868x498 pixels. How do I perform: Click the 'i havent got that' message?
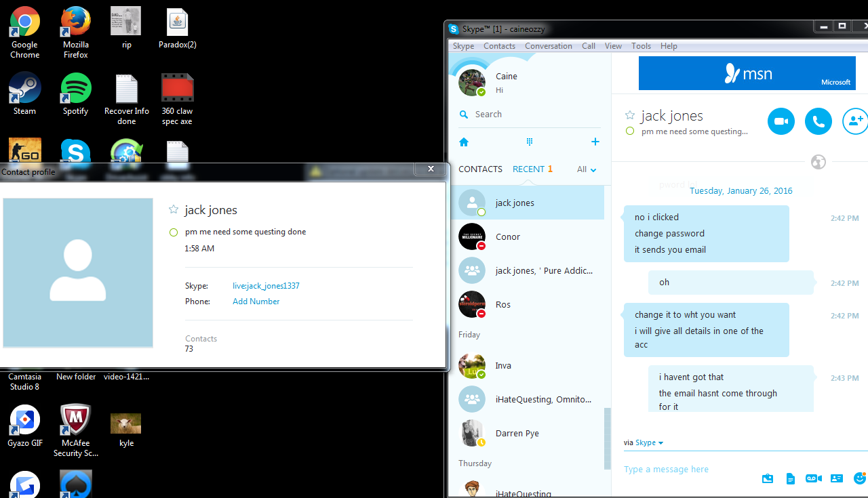pos(691,377)
